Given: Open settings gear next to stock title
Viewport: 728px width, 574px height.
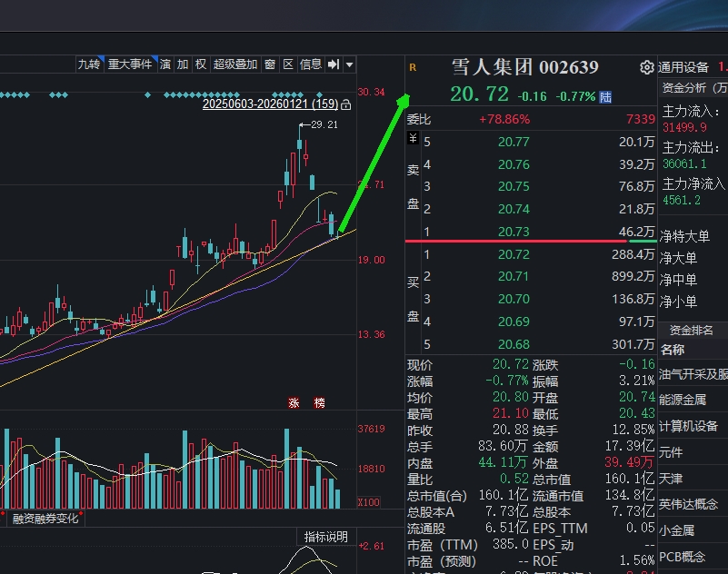Looking at the screenshot, I should pyautogui.click(x=646, y=68).
